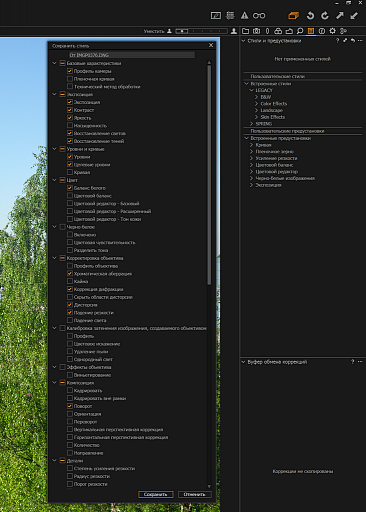Click the undo arrow icon
The width and height of the screenshot is (366, 512).
pyautogui.click(x=310, y=15)
